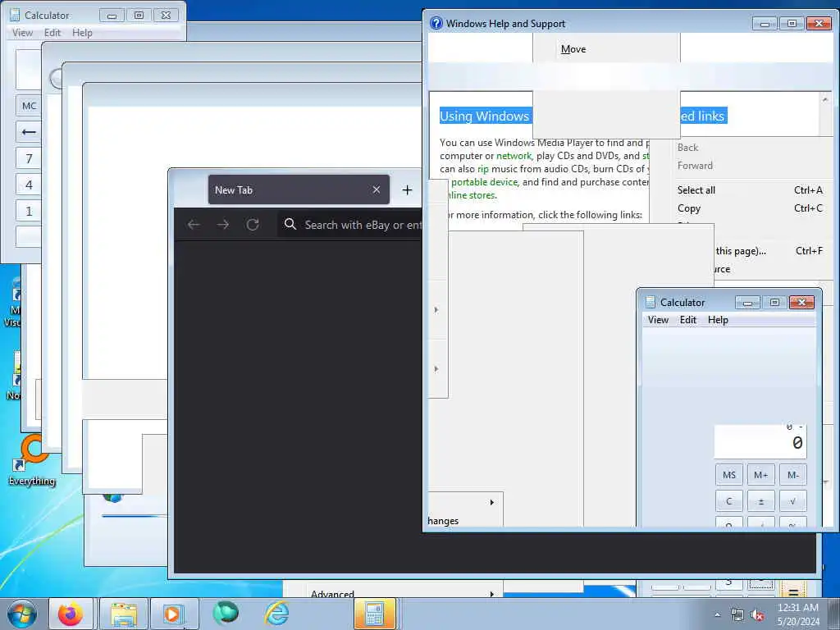Open the Windows Start menu orb
This screenshot has height=630, width=840.
(x=22, y=614)
